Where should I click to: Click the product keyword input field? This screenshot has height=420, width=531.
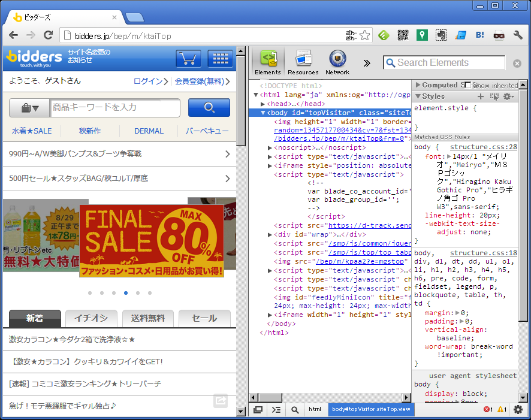(115, 108)
